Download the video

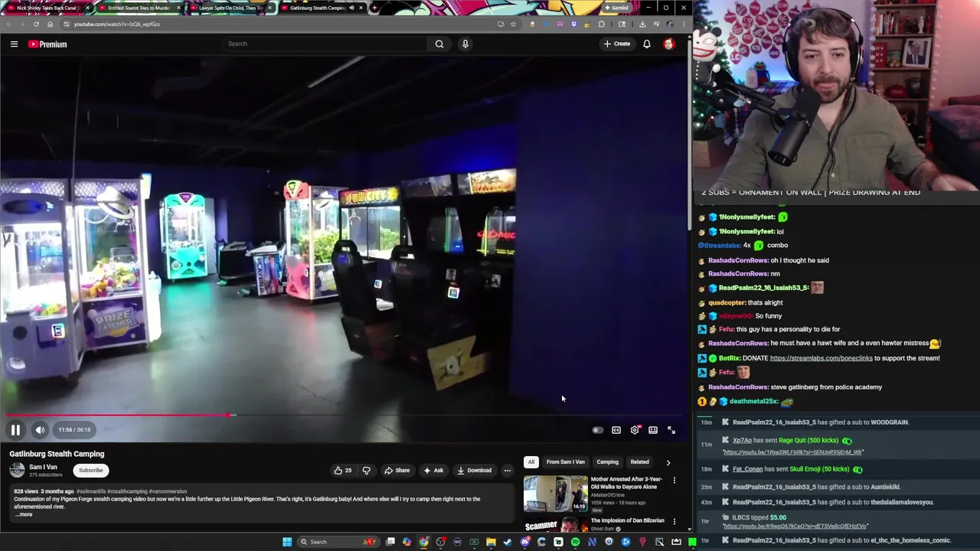pos(474,471)
